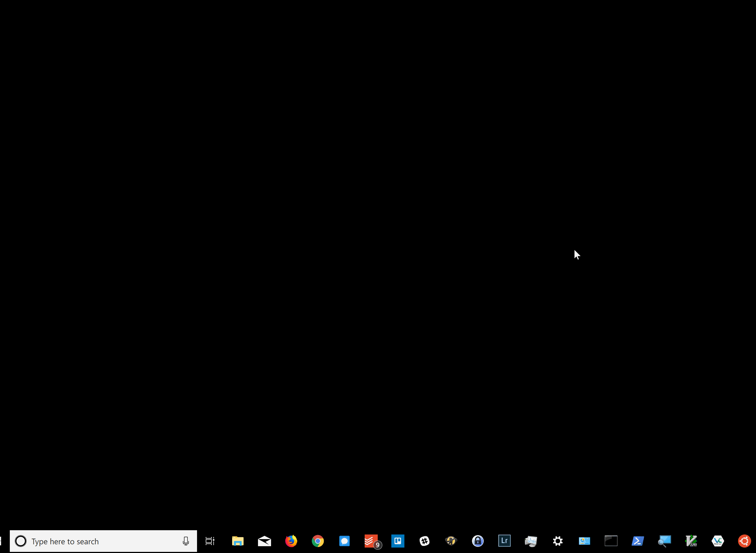Click the remote desktop manager icon

(665, 541)
